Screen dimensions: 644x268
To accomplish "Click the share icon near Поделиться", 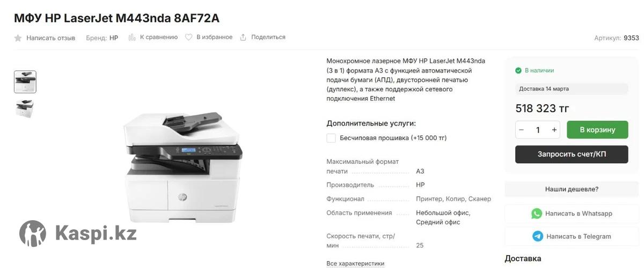I will (243, 38).
